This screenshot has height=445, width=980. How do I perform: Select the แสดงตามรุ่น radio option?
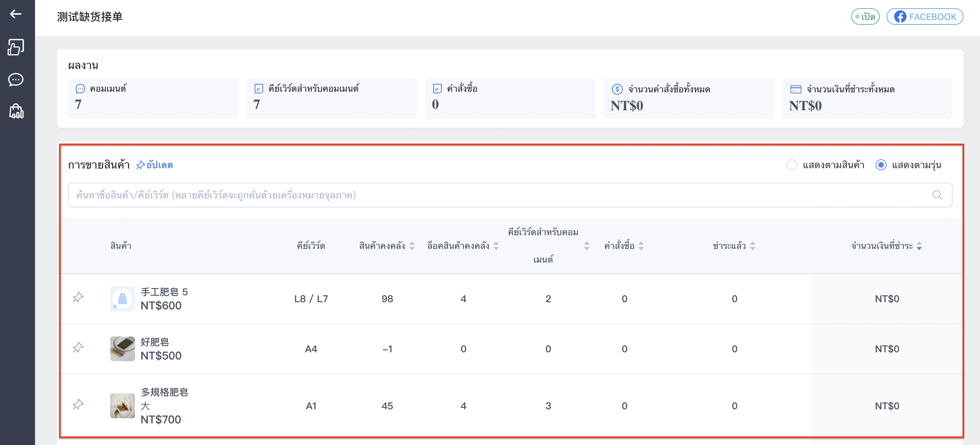[881, 165]
